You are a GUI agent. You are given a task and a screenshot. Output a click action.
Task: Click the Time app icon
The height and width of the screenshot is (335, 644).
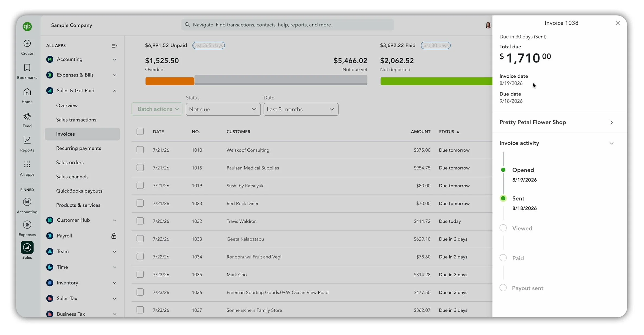point(50,267)
